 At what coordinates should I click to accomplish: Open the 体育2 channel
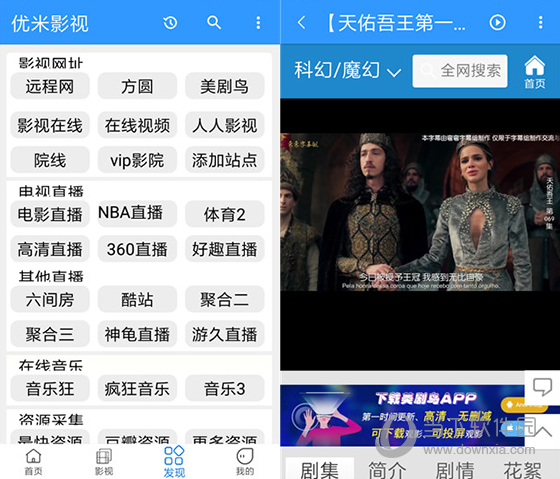[x=225, y=214]
